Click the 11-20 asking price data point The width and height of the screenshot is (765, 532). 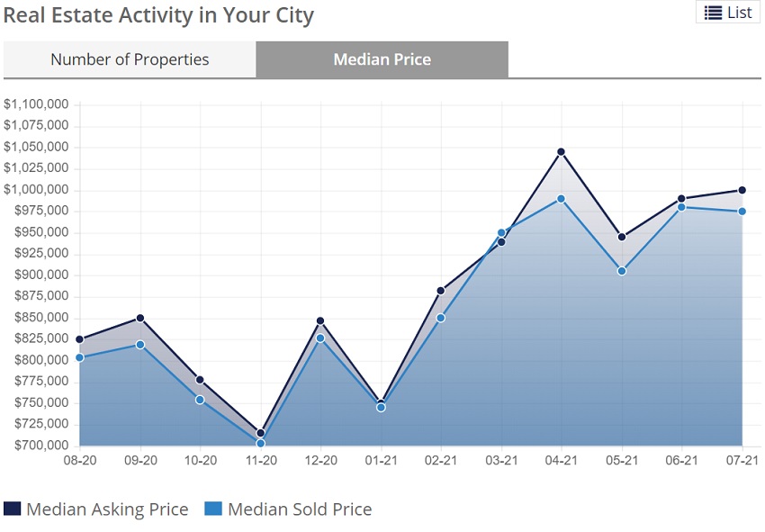261,433
